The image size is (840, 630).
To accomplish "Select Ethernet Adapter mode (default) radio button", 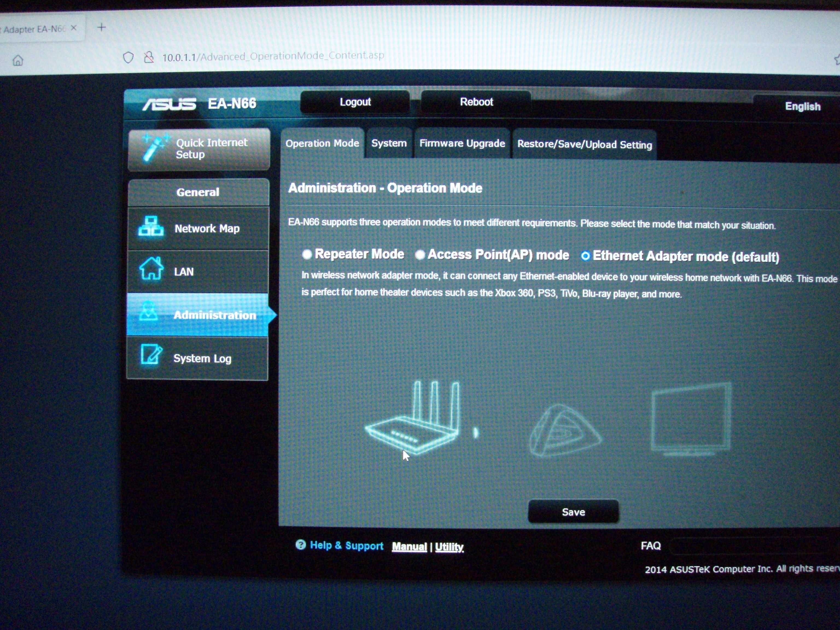I will click(x=585, y=256).
